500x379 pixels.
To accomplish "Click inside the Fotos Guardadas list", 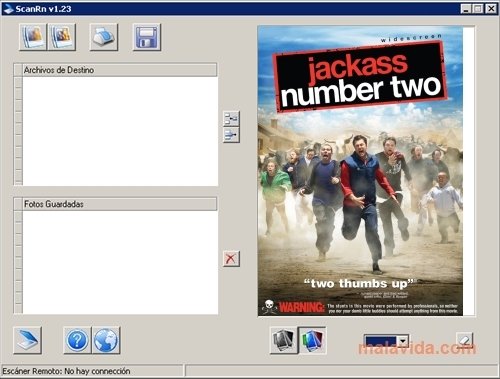I will tap(120, 262).
